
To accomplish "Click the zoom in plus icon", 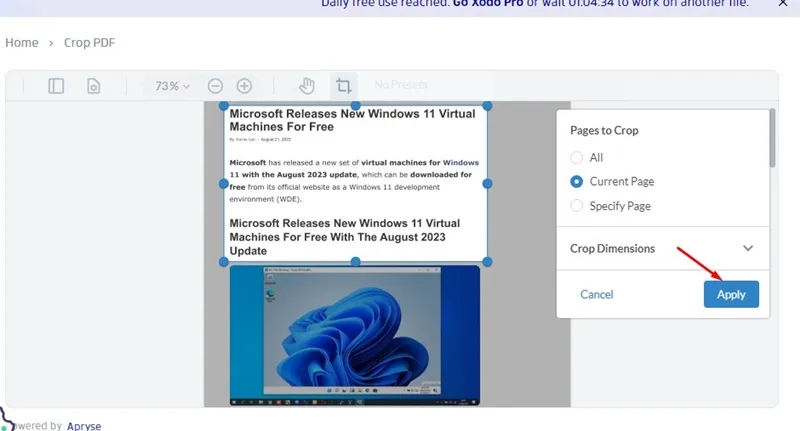I will [x=244, y=86].
